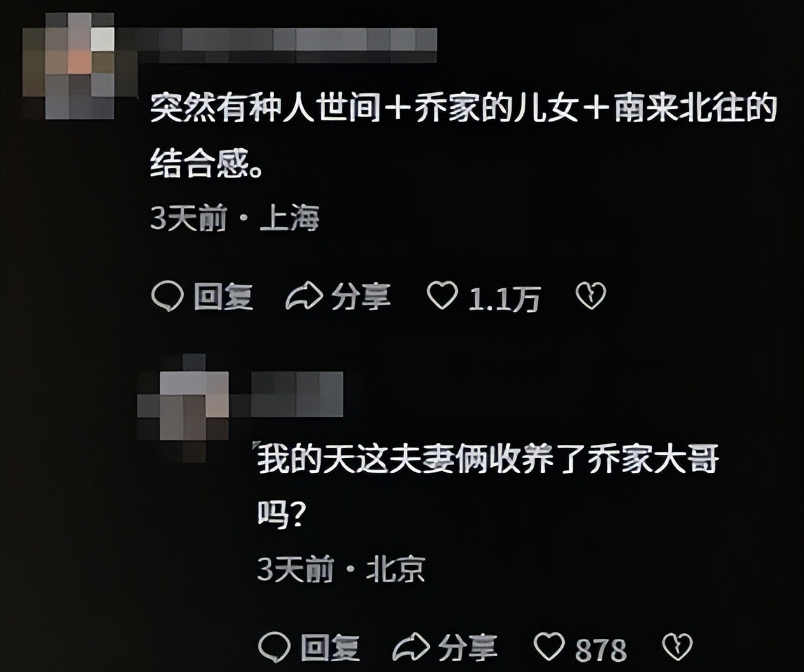Click the reply bubble icon on Shanghai comment
Image resolution: width=804 pixels, height=672 pixels.
pyautogui.click(x=168, y=297)
